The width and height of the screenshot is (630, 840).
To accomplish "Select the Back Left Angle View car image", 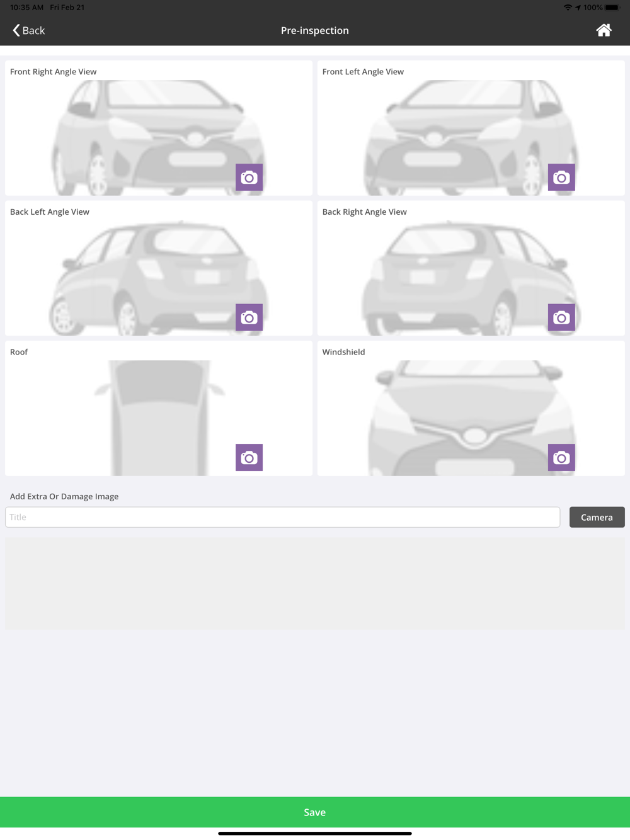I will 158,278.
